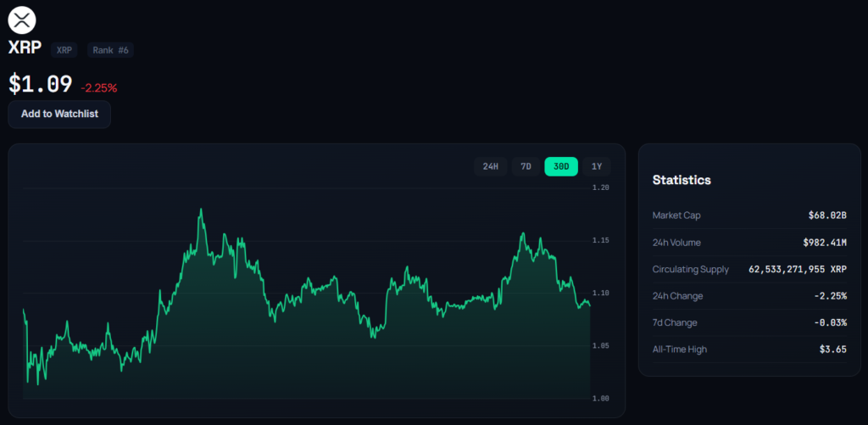Click the -2.25% change next to price
This screenshot has width=868, height=425.
coord(99,87)
